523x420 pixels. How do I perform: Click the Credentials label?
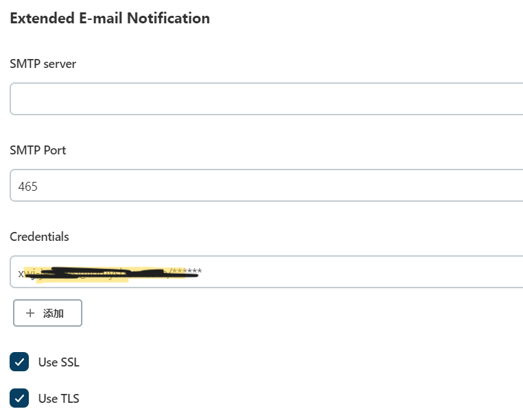[39, 237]
